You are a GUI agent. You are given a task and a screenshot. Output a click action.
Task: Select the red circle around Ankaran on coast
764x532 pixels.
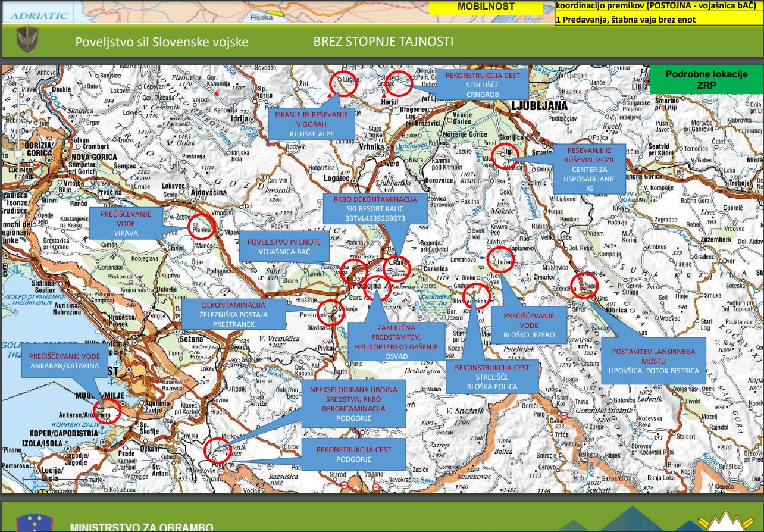(108, 411)
